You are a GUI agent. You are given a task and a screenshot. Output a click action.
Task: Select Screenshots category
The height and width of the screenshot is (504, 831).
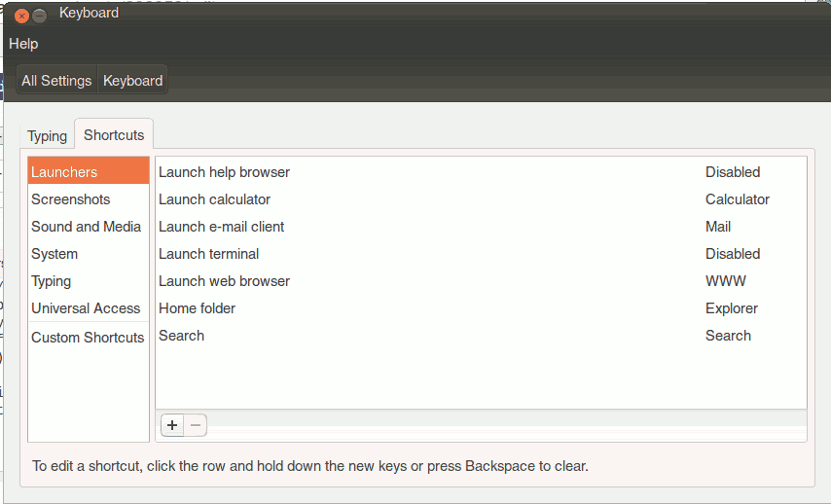tap(89, 199)
